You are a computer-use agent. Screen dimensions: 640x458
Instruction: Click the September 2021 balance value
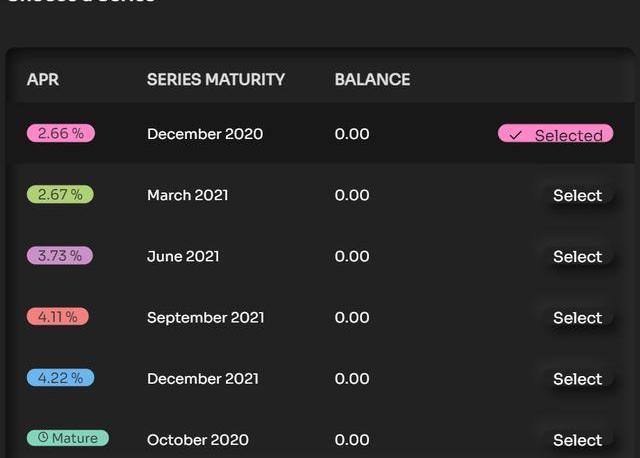352,318
